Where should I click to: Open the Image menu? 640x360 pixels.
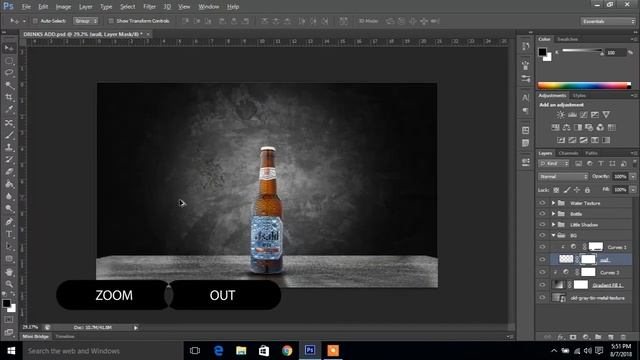[x=63, y=7]
